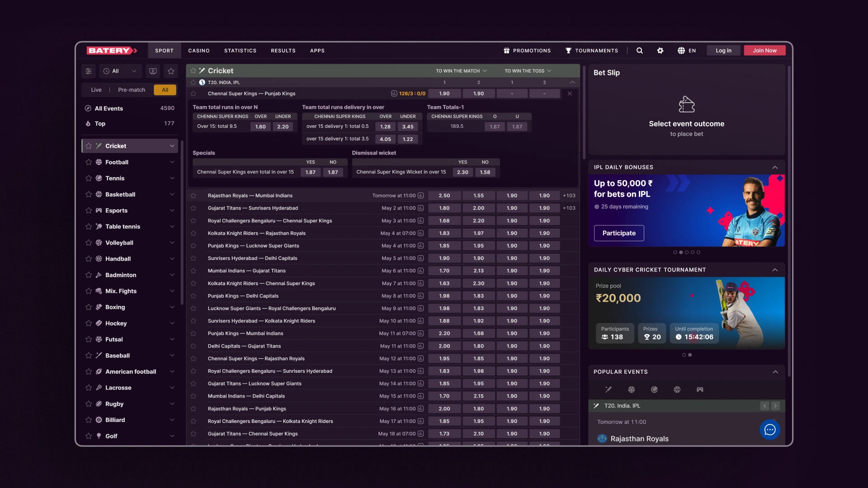This screenshot has width=868, height=488.
Task: Favorite Kolkata Knight Riders — Rajasthan Royals match
Action: coord(193,233)
